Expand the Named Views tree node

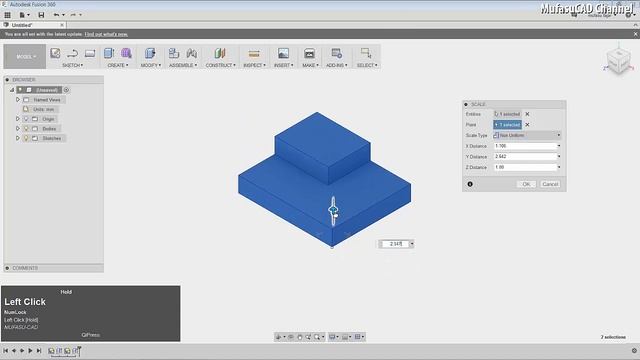(x=18, y=100)
